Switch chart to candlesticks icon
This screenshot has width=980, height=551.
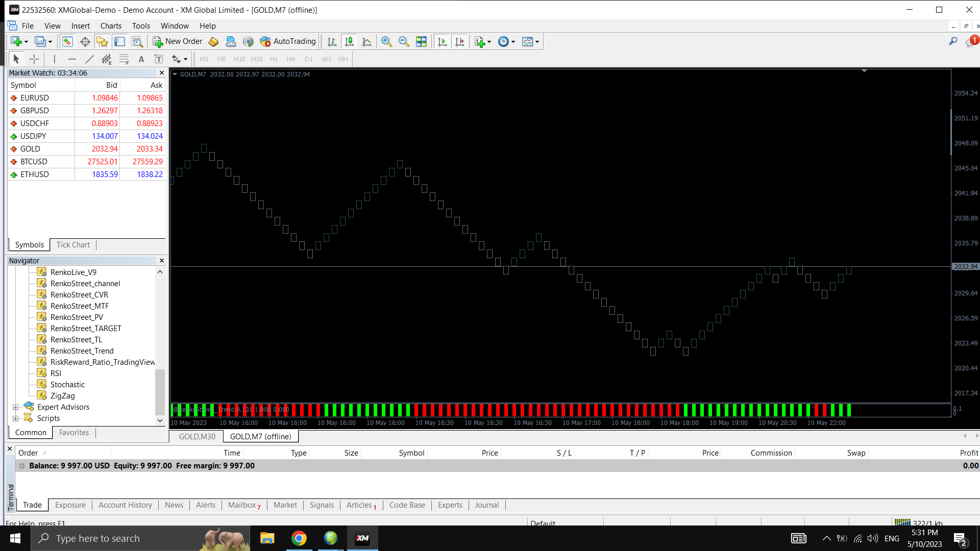point(349,41)
